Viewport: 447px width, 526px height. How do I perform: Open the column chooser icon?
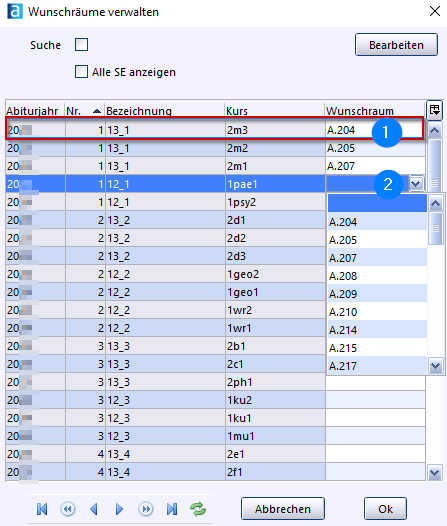click(435, 110)
